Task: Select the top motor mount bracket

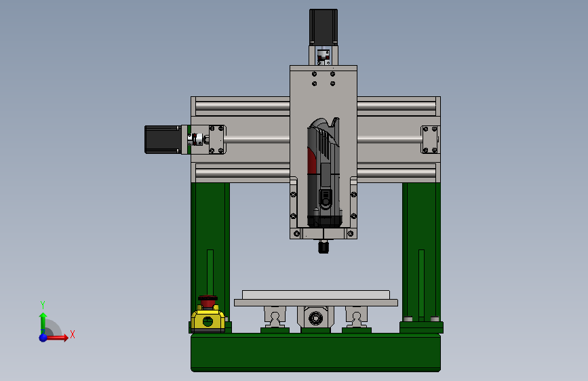Action: tap(324, 56)
